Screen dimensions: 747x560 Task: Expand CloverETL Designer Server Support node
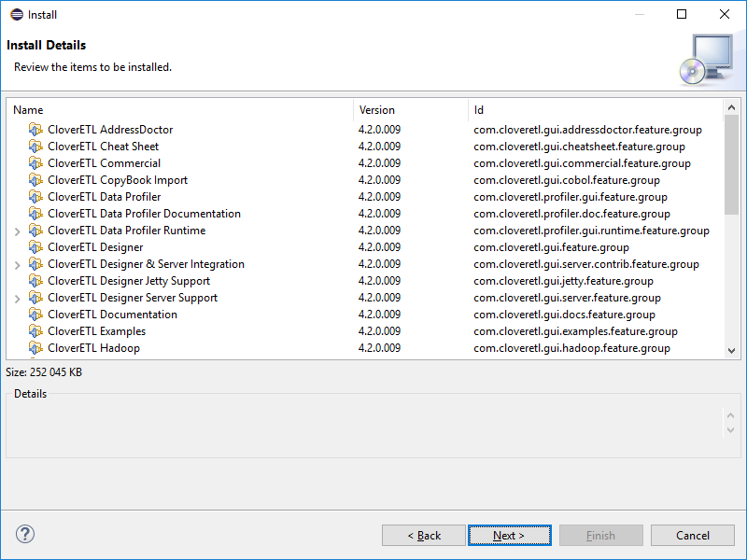point(18,299)
